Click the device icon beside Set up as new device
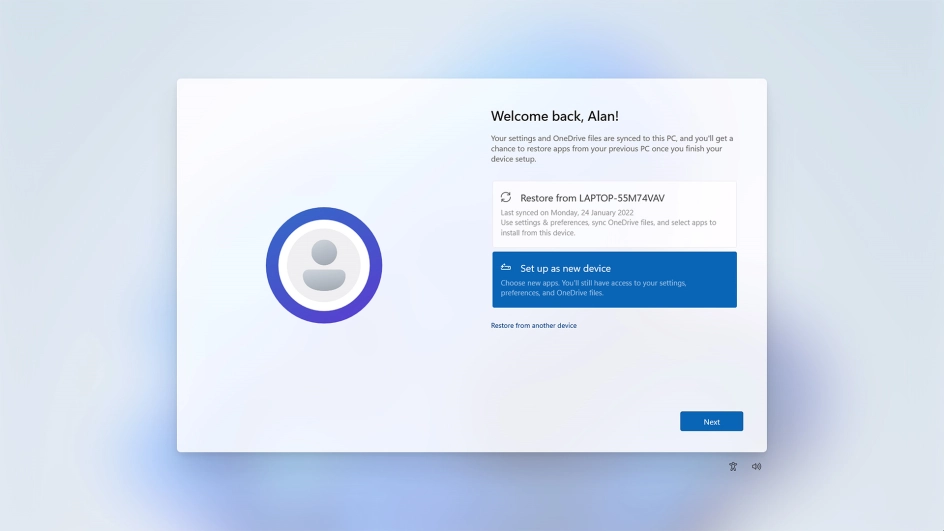Image resolution: width=944 pixels, height=531 pixels. (x=506, y=268)
